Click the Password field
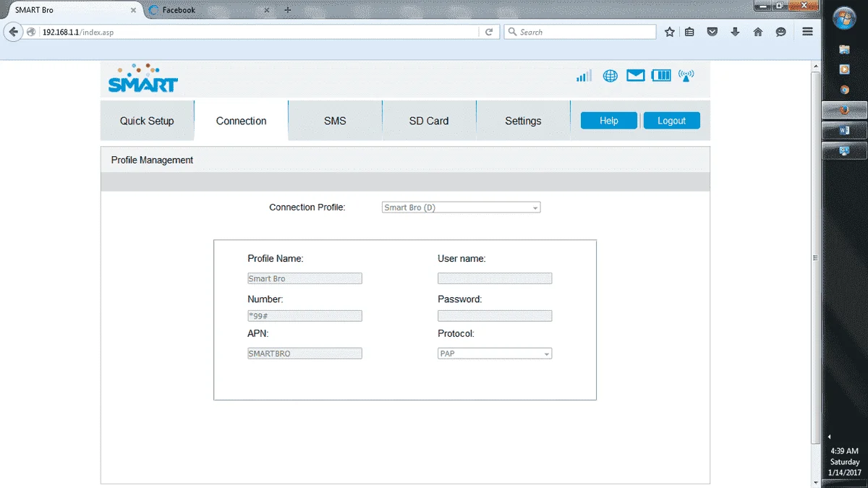The height and width of the screenshot is (488, 868). [495, 316]
